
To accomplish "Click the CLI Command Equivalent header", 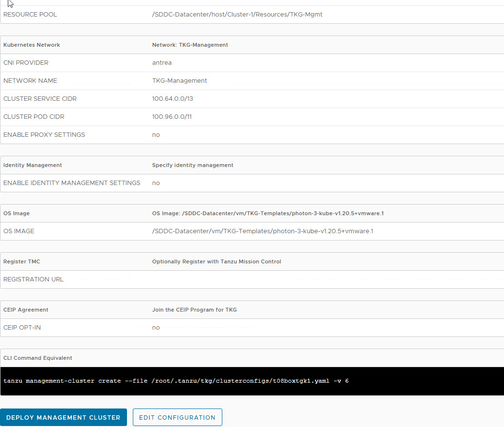I will coord(37,358).
